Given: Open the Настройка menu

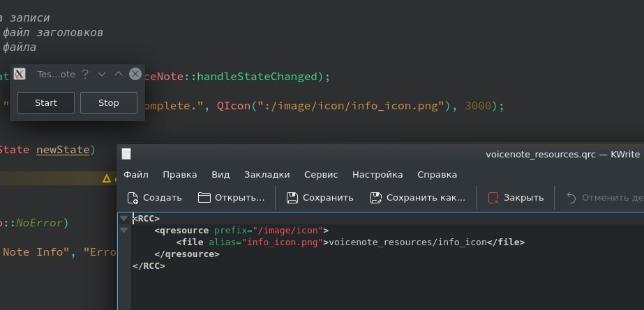Looking at the screenshot, I should pyautogui.click(x=377, y=175).
